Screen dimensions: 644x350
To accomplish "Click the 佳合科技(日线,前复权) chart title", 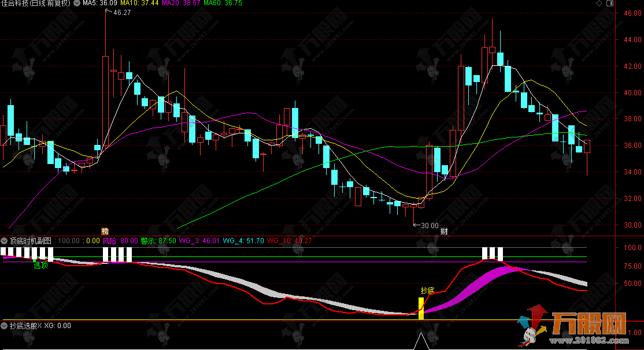I will [x=36, y=3].
